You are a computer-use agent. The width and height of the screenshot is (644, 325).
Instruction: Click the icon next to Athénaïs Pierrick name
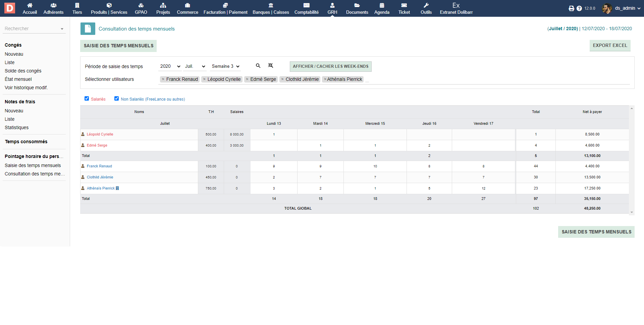pos(117,188)
